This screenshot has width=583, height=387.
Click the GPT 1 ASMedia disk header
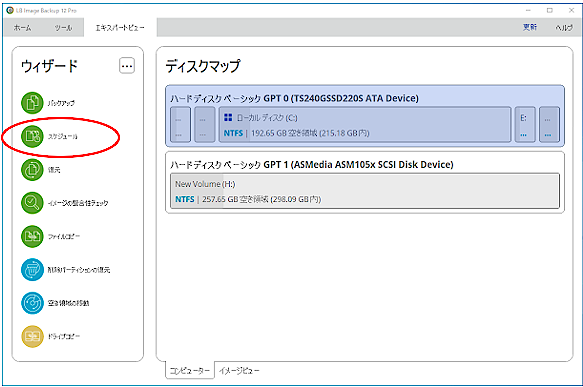[312, 164]
